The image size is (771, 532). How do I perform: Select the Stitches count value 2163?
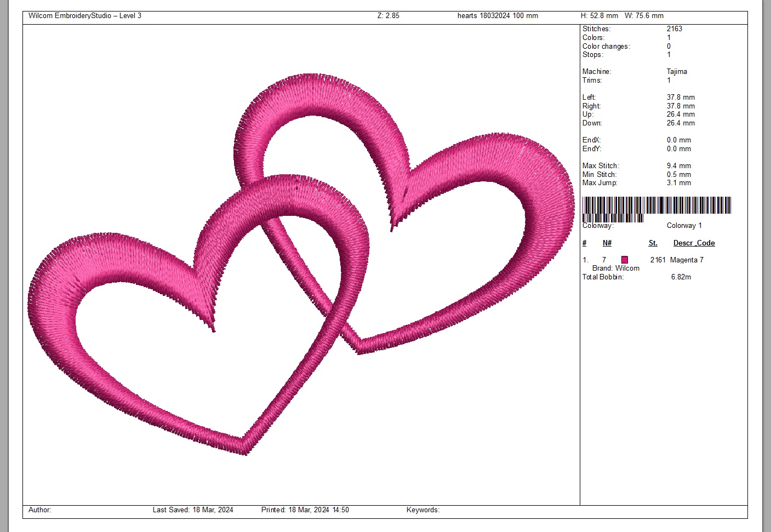coord(674,28)
